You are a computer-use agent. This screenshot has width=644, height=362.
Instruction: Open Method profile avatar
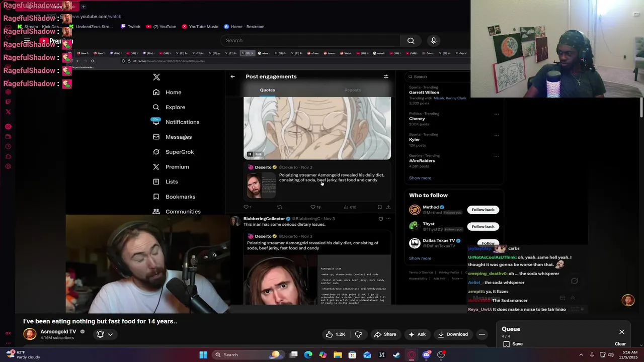click(415, 210)
